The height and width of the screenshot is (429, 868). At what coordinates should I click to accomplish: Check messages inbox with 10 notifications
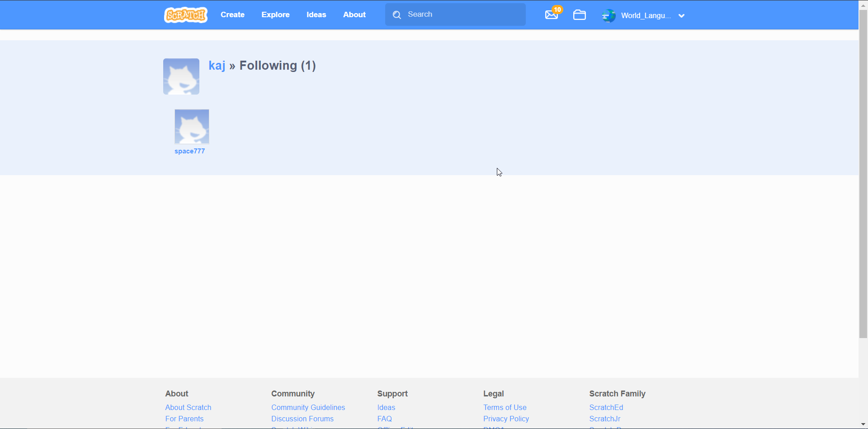click(551, 14)
